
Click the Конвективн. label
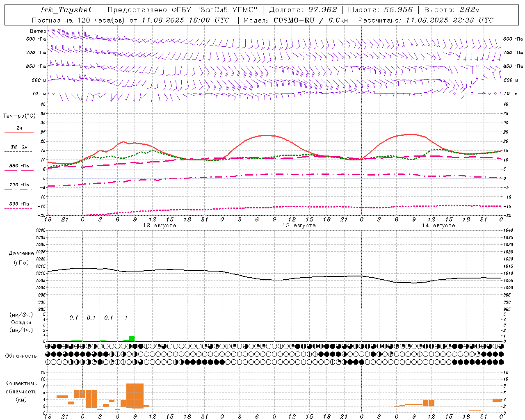[x=21, y=383]
